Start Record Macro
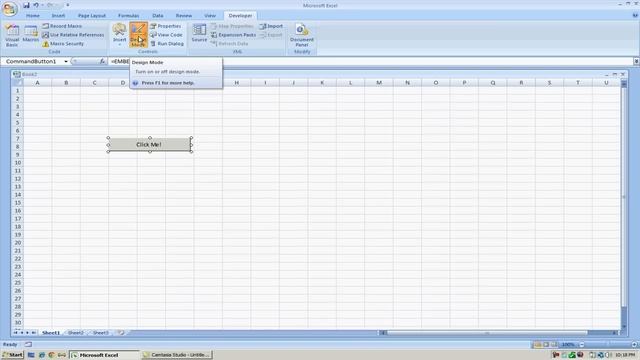 [x=62, y=26]
